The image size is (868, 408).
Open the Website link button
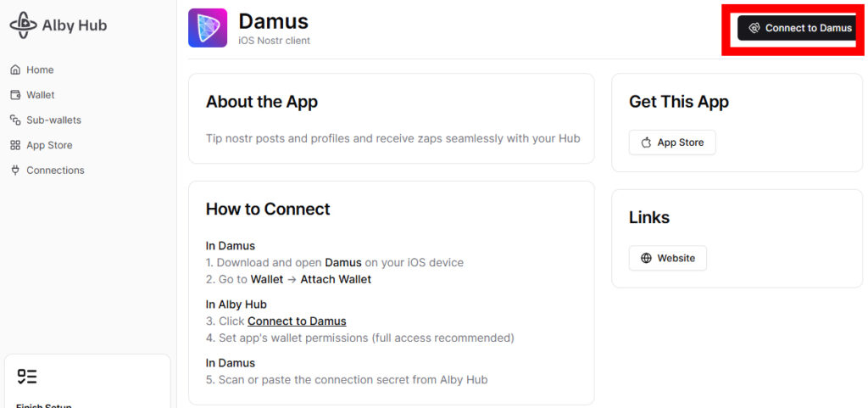668,258
